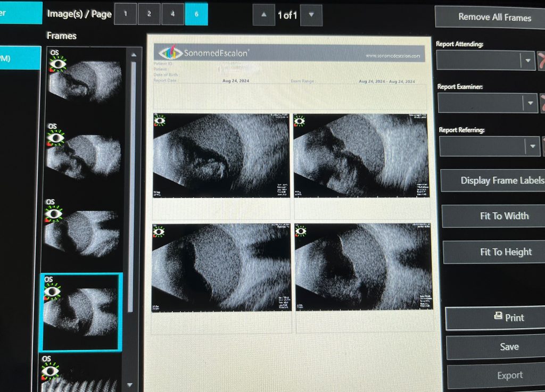
Task: Click the top-left ultrasound image in report
Action: click(x=221, y=155)
